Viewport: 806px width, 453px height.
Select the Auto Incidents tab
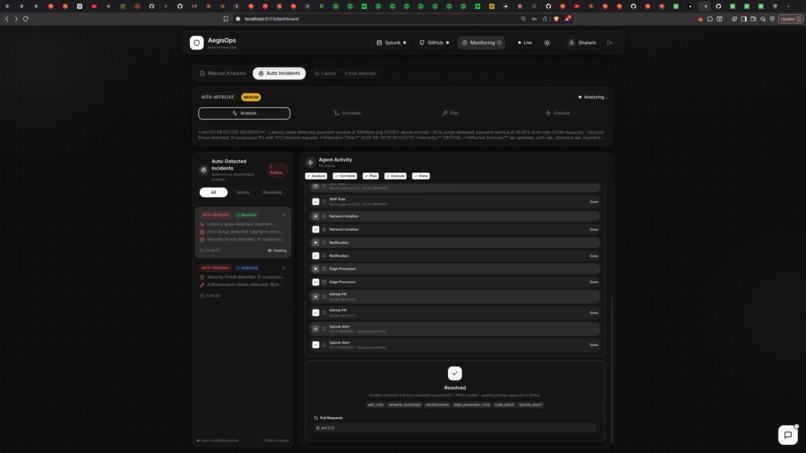pos(279,74)
